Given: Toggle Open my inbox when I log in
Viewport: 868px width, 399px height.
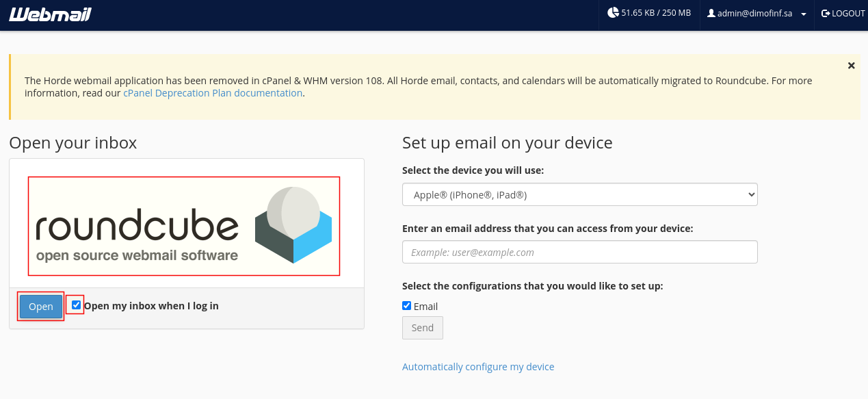Looking at the screenshot, I should point(76,305).
